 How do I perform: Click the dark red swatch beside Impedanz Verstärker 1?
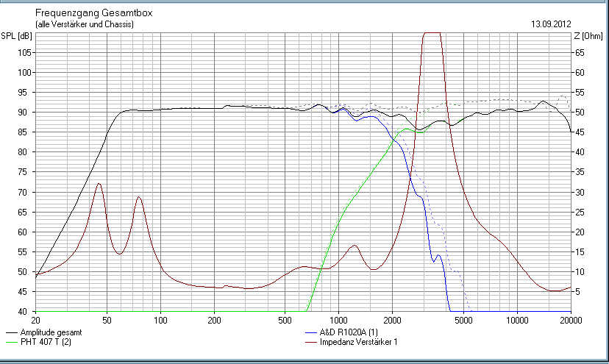pos(311,343)
